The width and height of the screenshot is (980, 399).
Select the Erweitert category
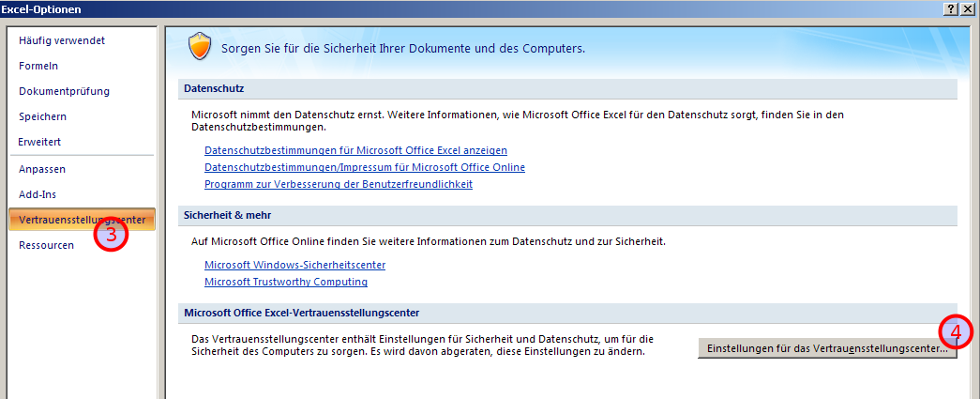[x=39, y=142]
